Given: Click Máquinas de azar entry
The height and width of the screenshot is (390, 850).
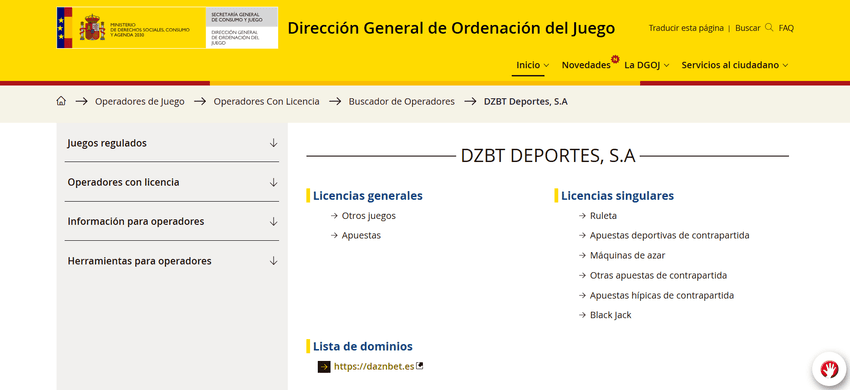Looking at the screenshot, I should (x=627, y=255).
